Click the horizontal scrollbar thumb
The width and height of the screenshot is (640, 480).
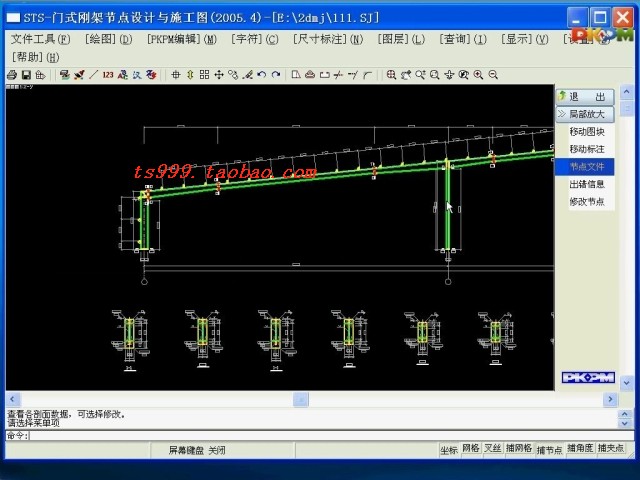pos(301,399)
